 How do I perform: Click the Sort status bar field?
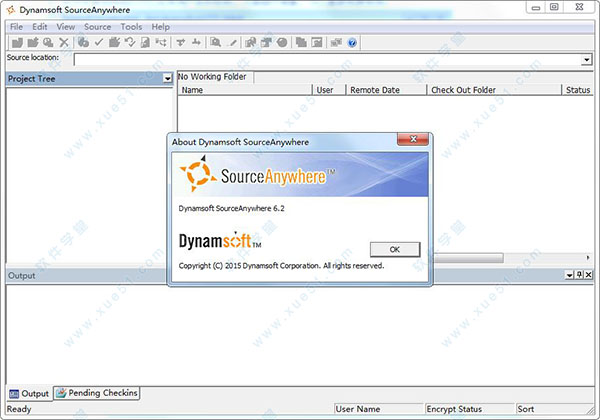[553, 409]
